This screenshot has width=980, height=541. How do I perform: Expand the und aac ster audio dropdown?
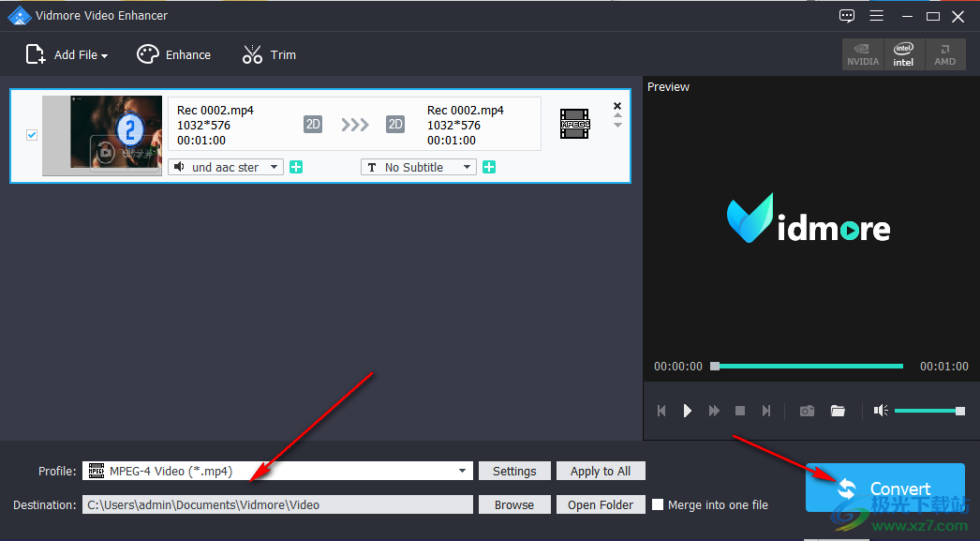226,167
